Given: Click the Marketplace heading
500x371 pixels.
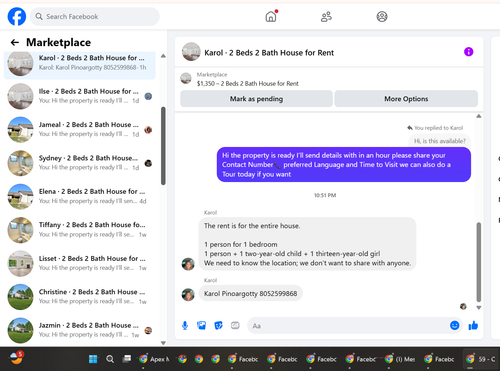Looking at the screenshot, I should pyautogui.click(x=58, y=42).
